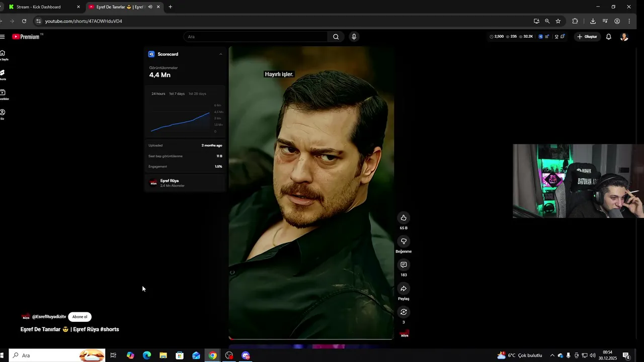Open Task View on the taskbar
Image resolution: width=644 pixels, height=362 pixels.
click(113, 355)
